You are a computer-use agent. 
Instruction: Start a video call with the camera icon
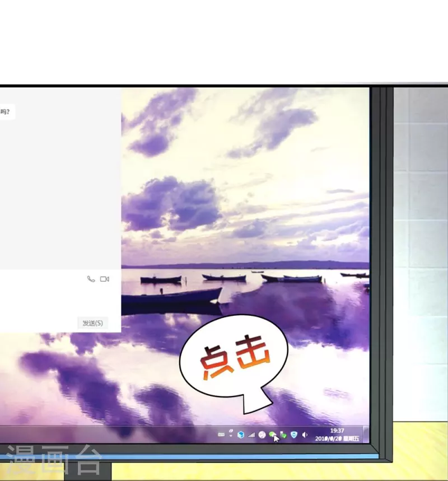pos(104,279)
